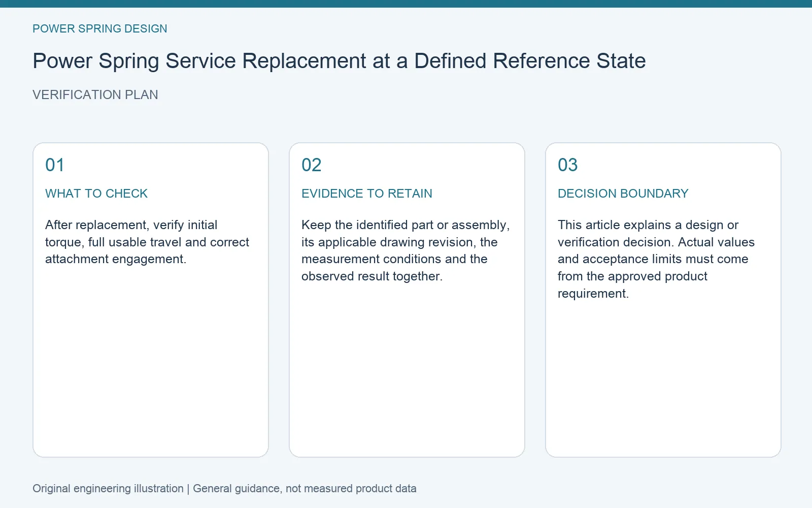This screenshot has width=812, height=508.
Task: Click the card number '01'
Action: point(55,165)
